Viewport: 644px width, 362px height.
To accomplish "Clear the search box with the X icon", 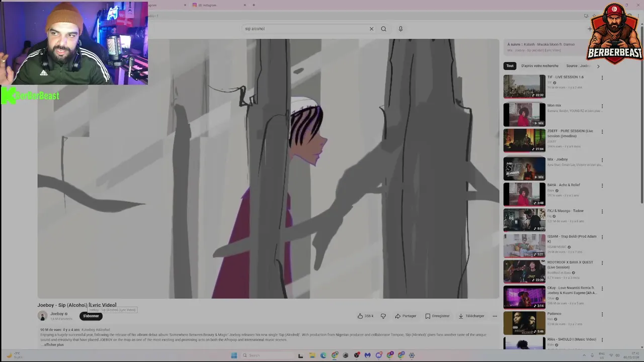I will pos(371,29).
